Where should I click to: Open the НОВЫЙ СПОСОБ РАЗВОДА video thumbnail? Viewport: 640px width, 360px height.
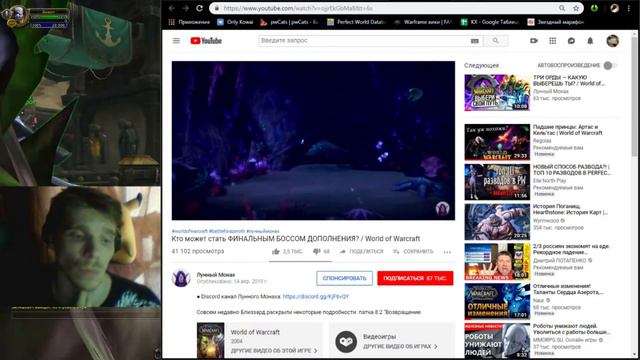point(497,182)
